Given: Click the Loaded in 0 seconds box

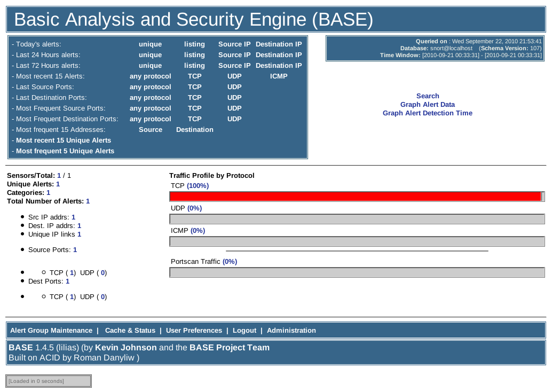Looking at the screenshot, I should (x=49, y=381).
